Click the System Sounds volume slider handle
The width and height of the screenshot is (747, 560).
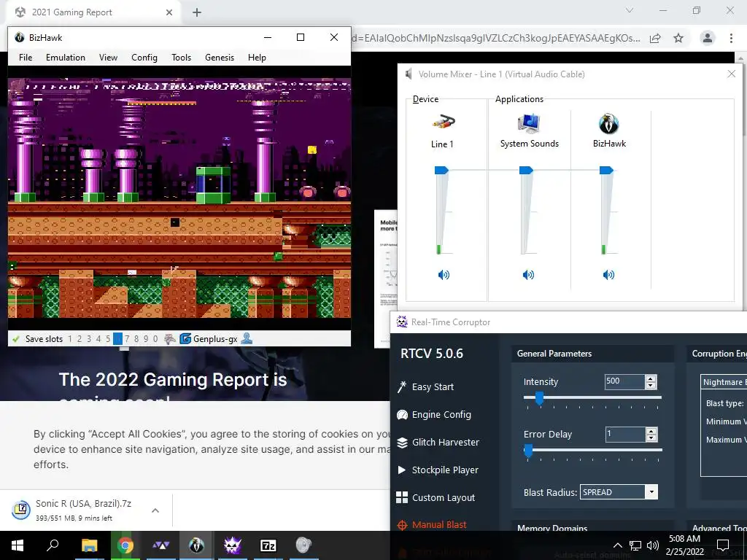(x=526, y=170)
